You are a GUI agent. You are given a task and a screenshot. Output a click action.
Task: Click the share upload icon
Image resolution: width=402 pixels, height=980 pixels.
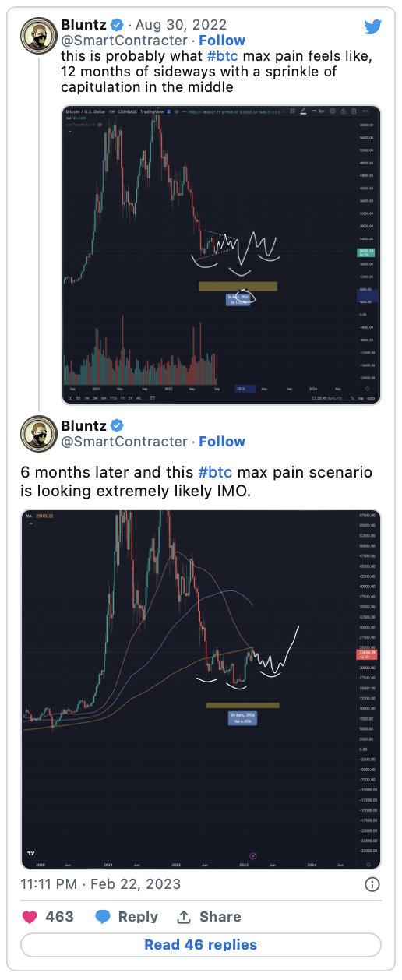click(x=184, y=916)
